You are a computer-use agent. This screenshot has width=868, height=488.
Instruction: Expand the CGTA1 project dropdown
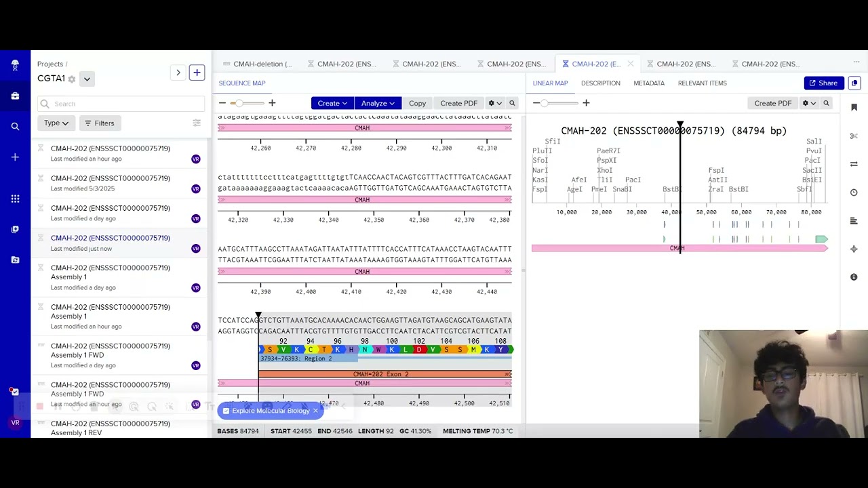87,79
